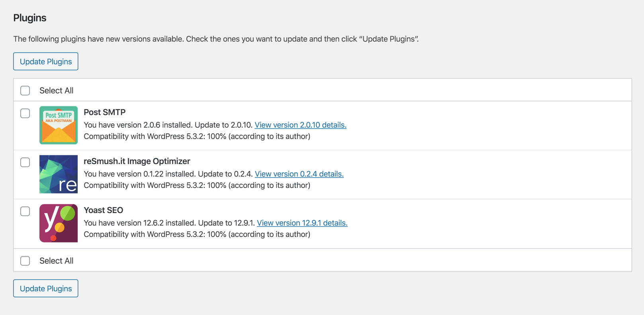This screenshot has height=315, width=644.
Task: Open View version 2.0.10 details link
Action: click(x=300, y=125)
